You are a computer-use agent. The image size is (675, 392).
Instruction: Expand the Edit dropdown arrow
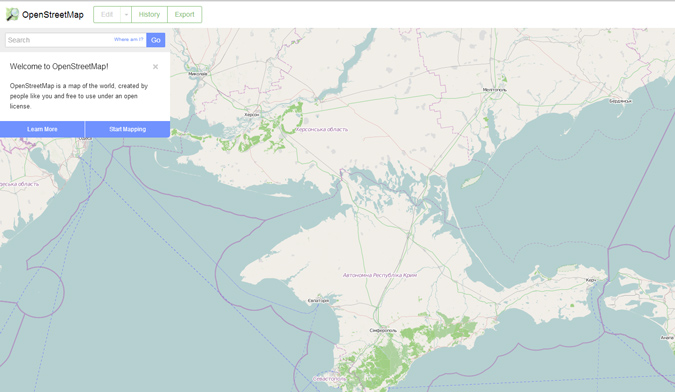pyautogui.click(x=126, y=15)
